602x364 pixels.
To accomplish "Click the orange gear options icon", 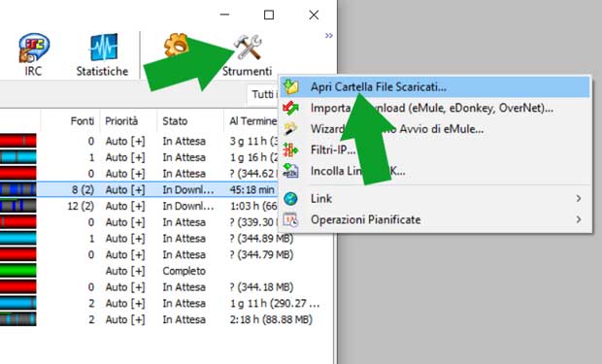I will (x=176, y=46).
